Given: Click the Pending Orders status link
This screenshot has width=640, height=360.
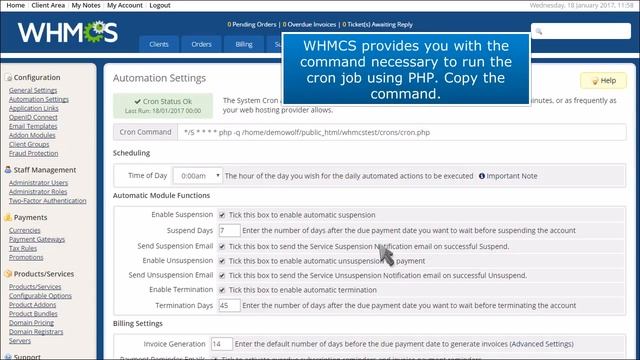Looking at the screenshot, I should (252, 24).
